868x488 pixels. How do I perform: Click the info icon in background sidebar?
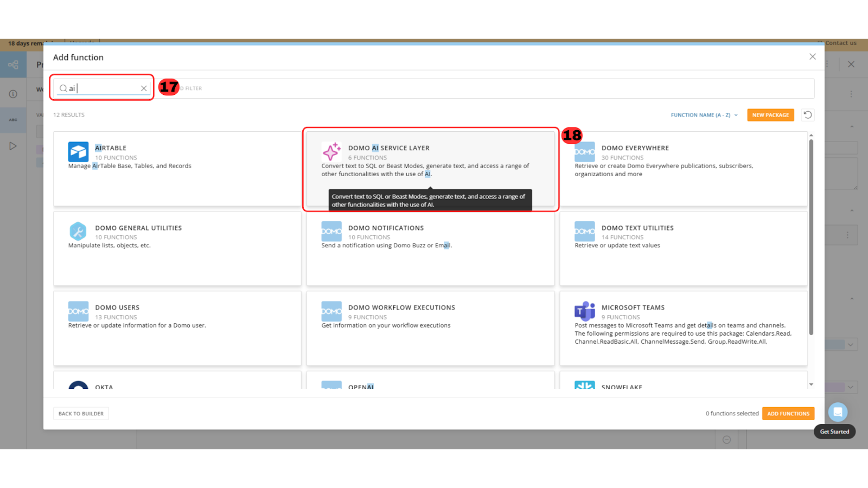[13, 94]
